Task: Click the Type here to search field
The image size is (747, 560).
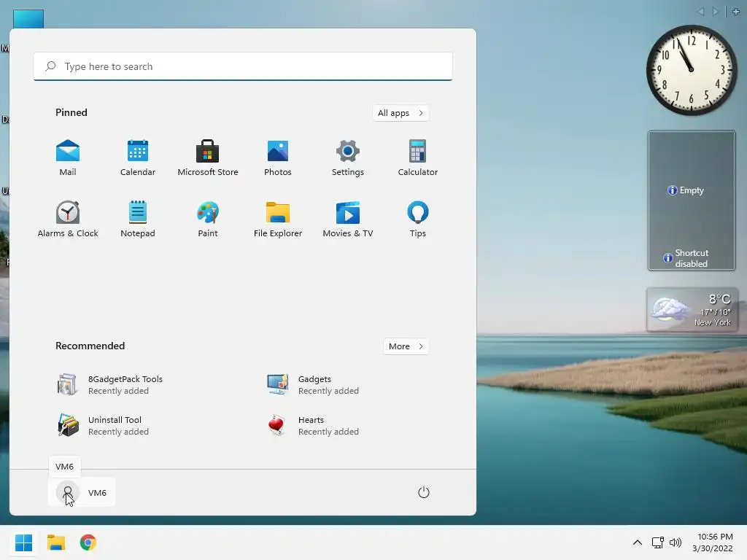Action: 243,66
